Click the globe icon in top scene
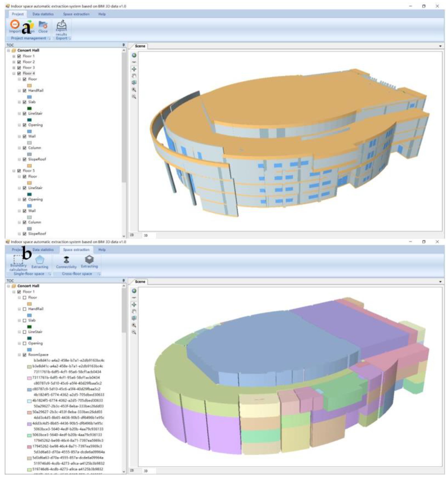This screenshot has width=448, height=479. (134, 55)
